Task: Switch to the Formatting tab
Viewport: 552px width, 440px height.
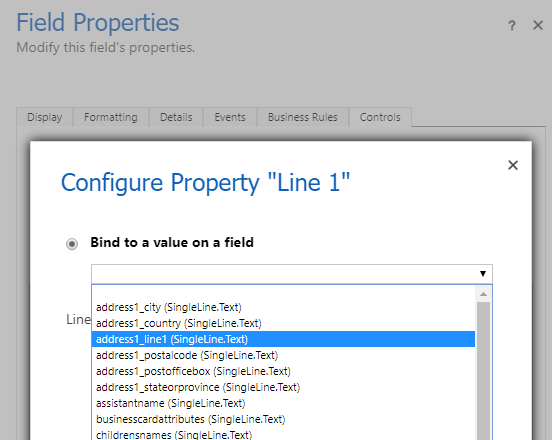Action: click(x=111, y=117)
